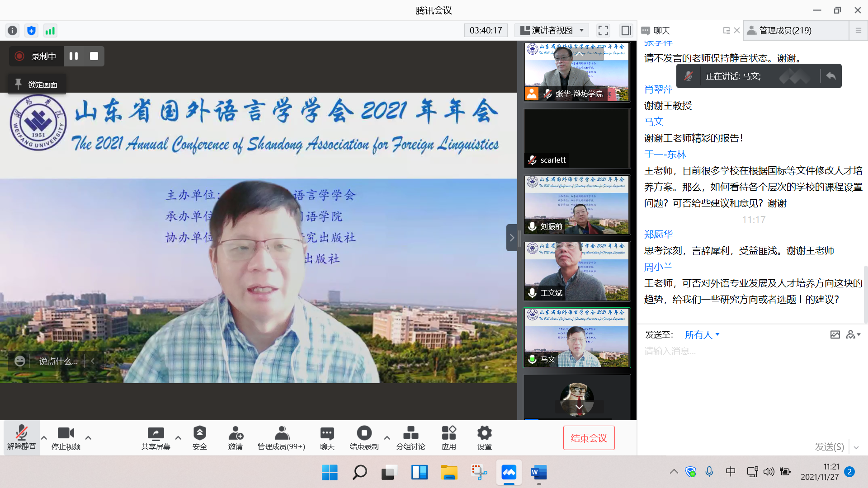Pause the recording
This screenshot has width=868, height=488.
coord(74,56)
